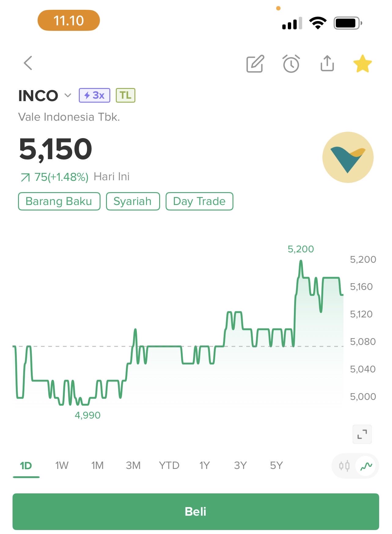Screen dimensions: 392x534
Task: Tap the TL badge
Action: pos(125,95)
